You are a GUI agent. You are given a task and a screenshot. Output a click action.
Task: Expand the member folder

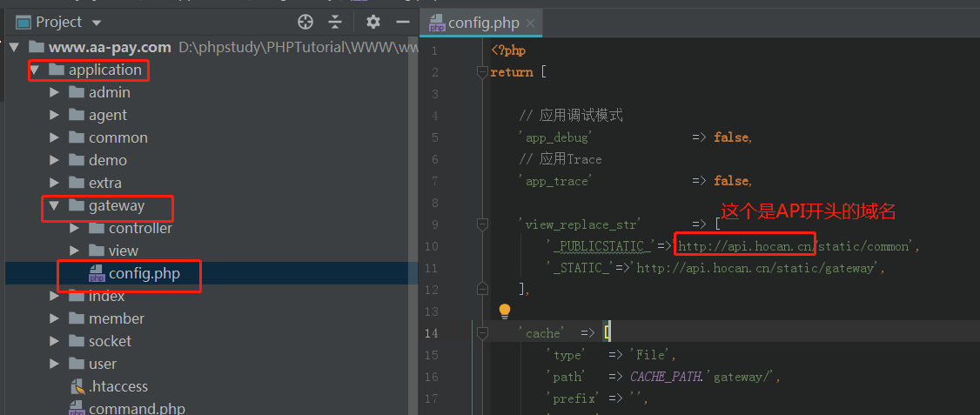point(55,318)
